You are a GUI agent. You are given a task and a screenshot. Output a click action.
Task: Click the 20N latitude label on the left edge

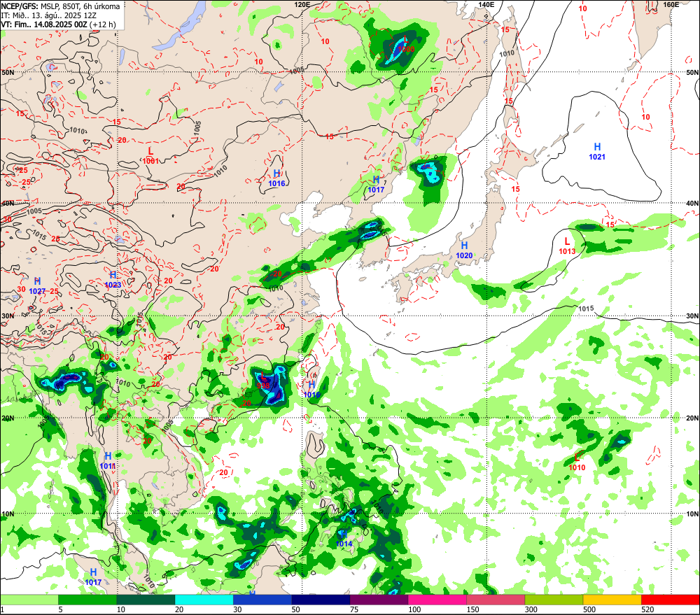(8, 418)
